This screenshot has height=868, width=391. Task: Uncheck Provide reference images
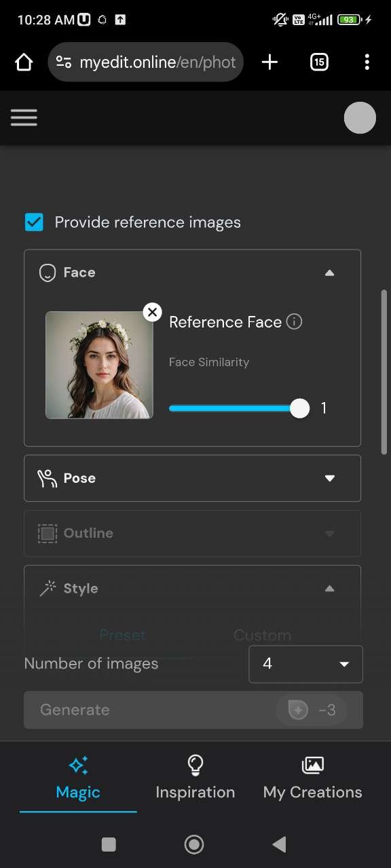[x=34, y=222]
